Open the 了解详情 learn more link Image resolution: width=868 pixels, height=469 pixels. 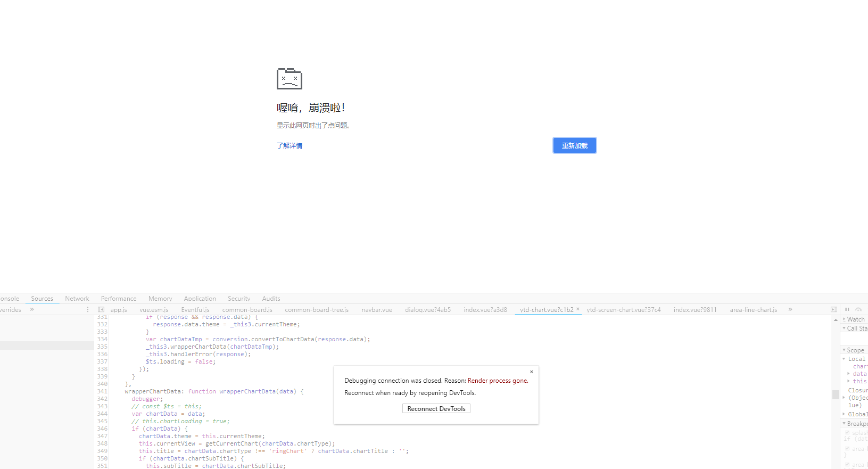[x=290, y=146]
